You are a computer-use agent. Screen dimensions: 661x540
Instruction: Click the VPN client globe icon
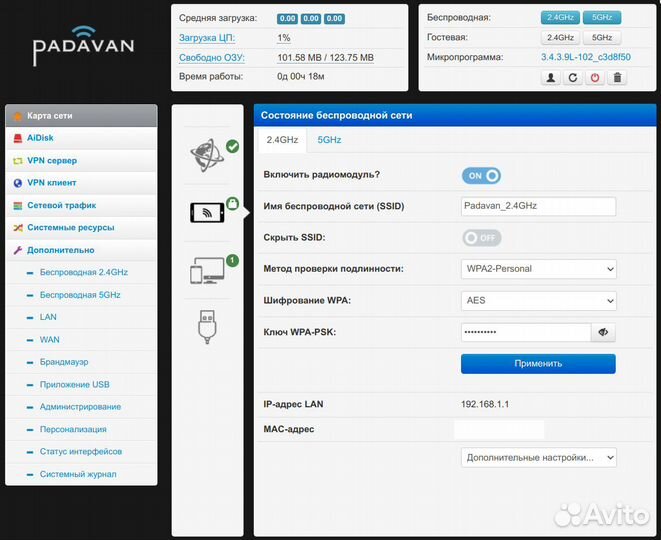coord(18,183)
